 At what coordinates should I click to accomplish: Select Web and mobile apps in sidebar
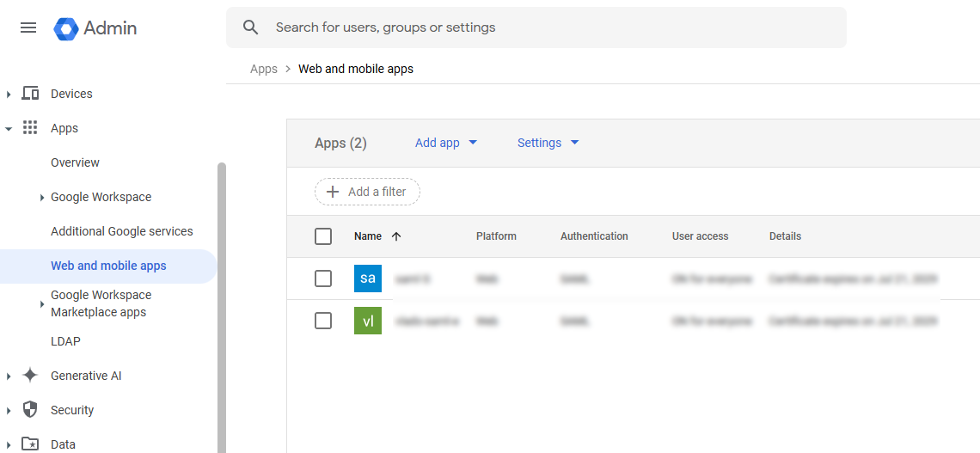(109, 266)
